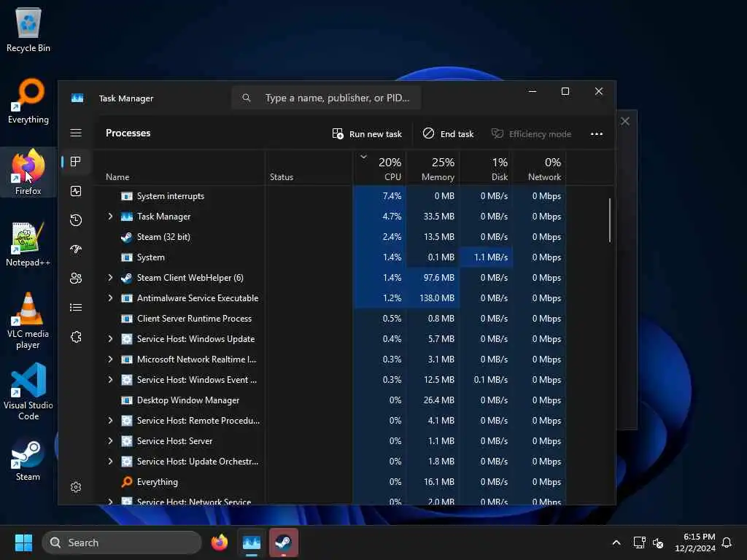Viewport: 747px width, 560px height.
Task: Open the clock showing 6:15 PM
Action: (x=695, y=542)
